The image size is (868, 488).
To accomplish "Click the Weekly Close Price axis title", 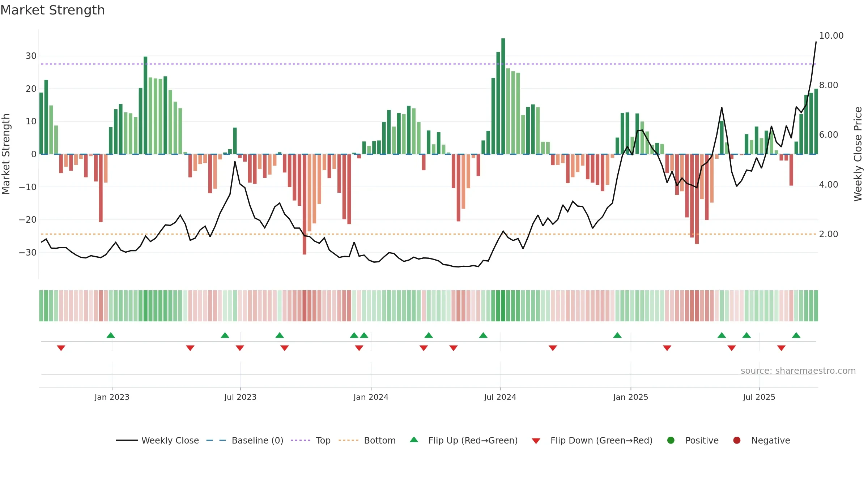I will [858, 154].
